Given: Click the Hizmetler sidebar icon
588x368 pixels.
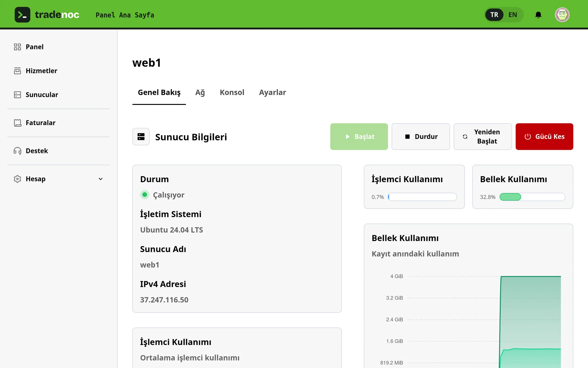Looking at the screenshot, I should (x=17, y=71).
